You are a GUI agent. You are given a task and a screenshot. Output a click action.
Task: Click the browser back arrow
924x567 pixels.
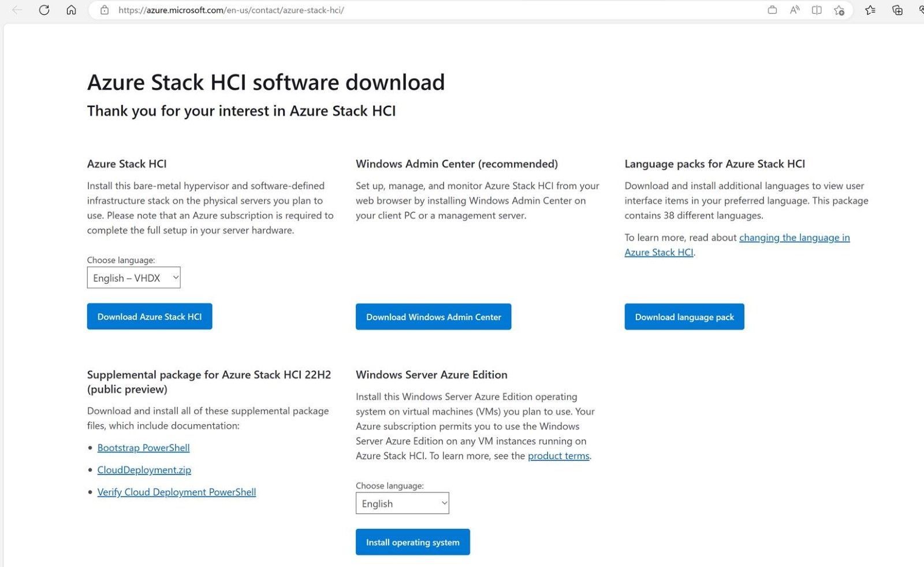[x=17, y=10]
